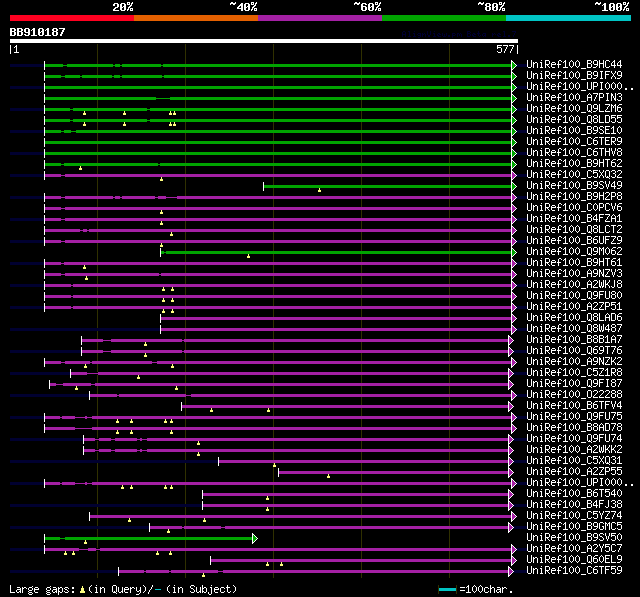The width and height of the screenshot is (640, 597).
Task: Click the UniRef100_C0PCV6 label
Action: [574, 208]
